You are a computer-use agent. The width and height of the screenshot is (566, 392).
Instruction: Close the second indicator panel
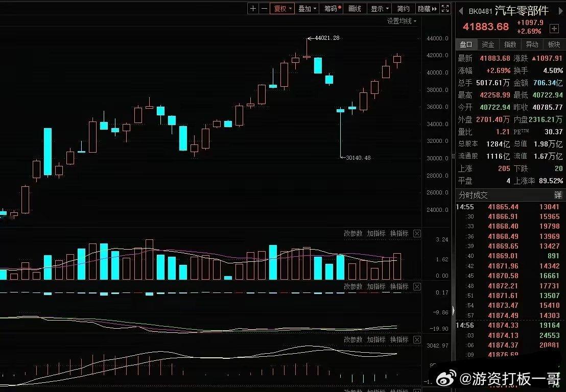tap(417, 287)
